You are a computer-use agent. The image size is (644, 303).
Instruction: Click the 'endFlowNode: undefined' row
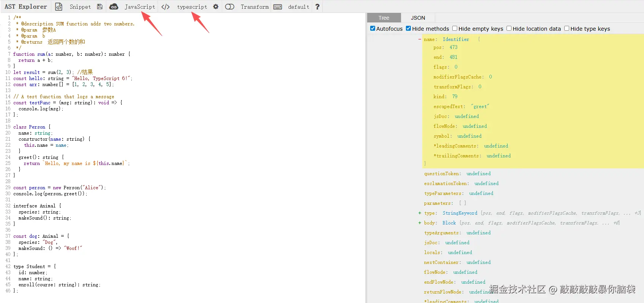click(x=455, y=282)
